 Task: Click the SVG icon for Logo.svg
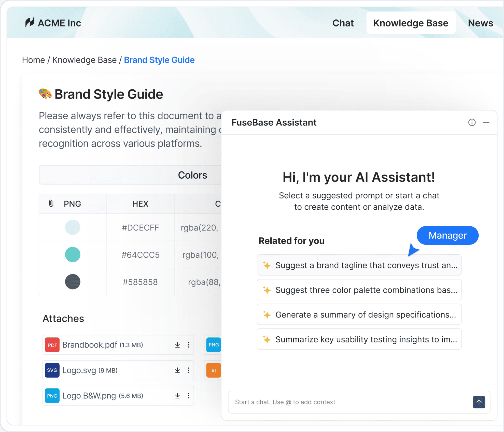[52, 370]
